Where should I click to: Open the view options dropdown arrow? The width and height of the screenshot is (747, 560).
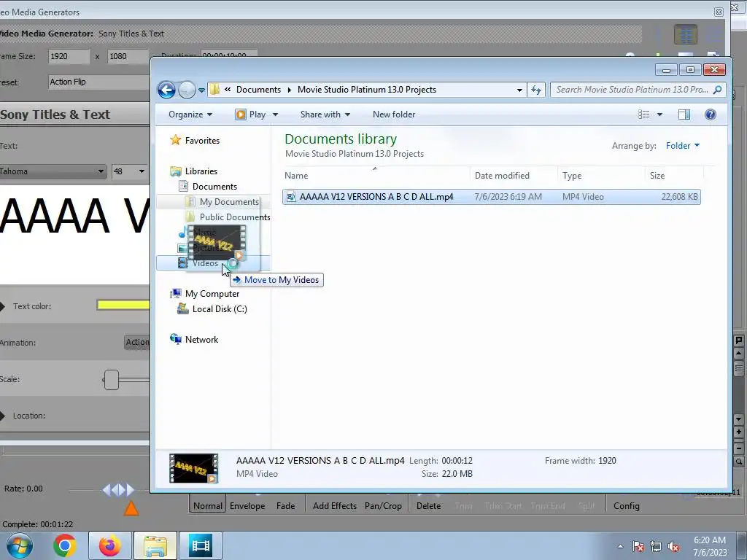click(659, 114)
